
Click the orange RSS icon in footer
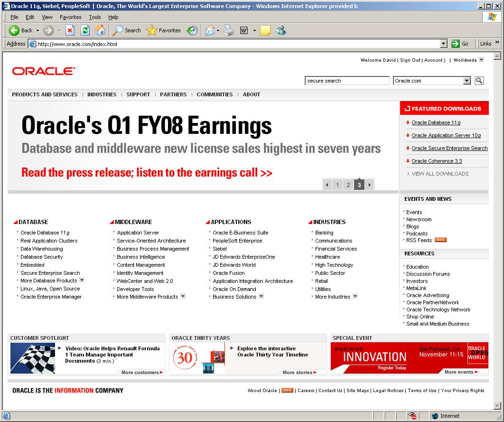[287, 390]
